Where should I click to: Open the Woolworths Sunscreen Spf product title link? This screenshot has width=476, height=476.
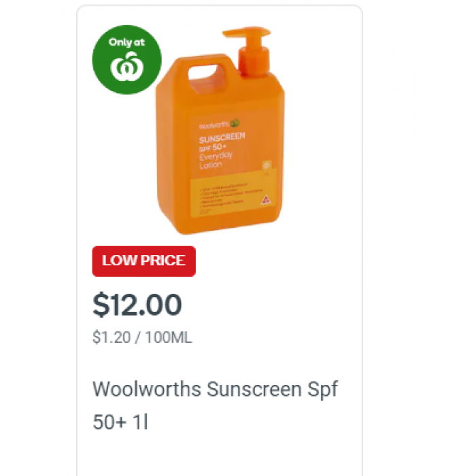[x=215, y=405]
